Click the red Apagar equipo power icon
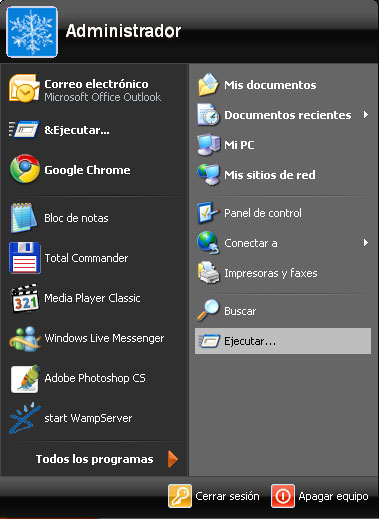 (x=283, y=496)
